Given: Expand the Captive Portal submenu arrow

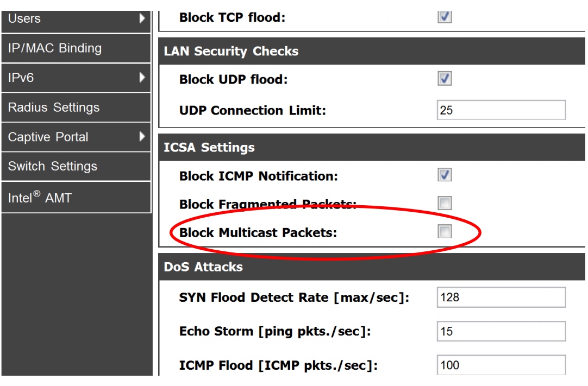Looking at the screenshot, I should click(x=142, y=137).
